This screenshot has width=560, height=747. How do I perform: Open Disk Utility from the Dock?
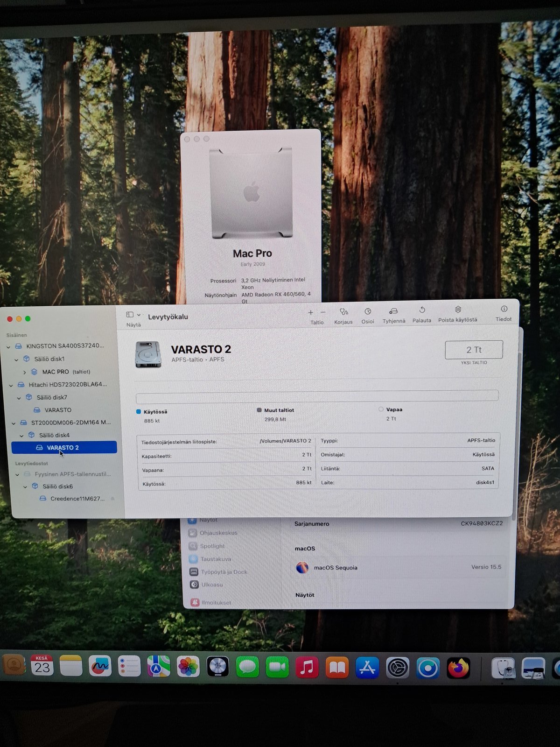click(x=503, y=669)
